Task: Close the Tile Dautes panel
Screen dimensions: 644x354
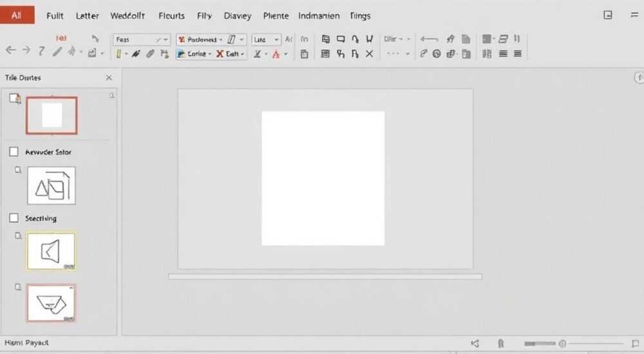Action: pos(109,78)
